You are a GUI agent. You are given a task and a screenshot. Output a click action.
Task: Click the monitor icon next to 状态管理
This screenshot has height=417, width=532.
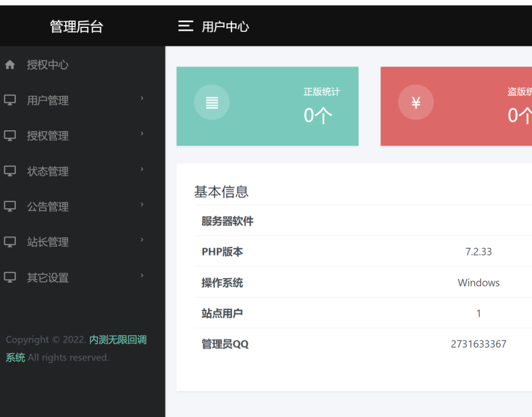pyautogui.click(x=9, y=170)
